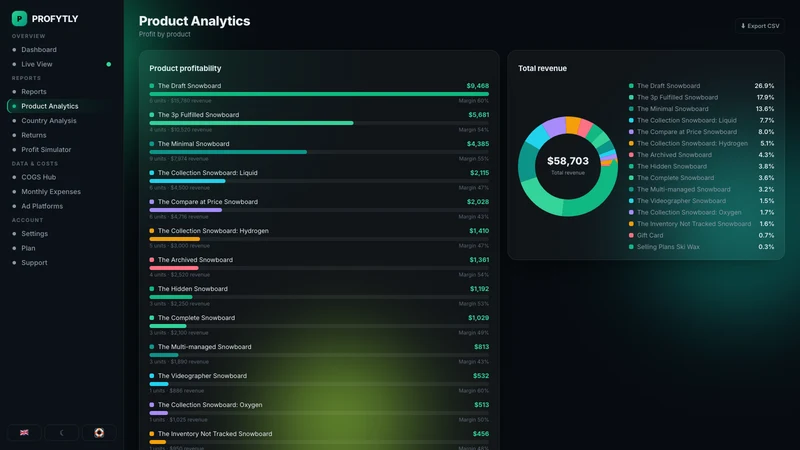Click the $4,385 profit value
The width and height of the screenshot is (800, 450).
(x=478, y=144)
